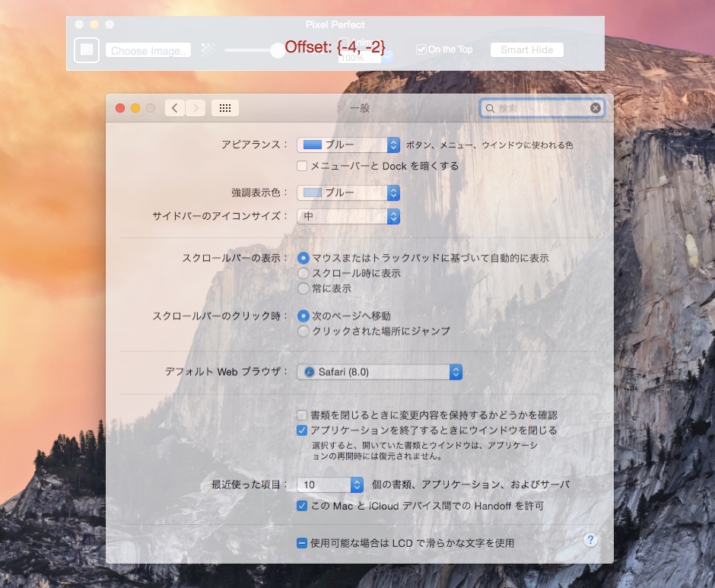Click the checkerboard opacity icon in Pixel Perfect
715x588 pixels.
208,49
